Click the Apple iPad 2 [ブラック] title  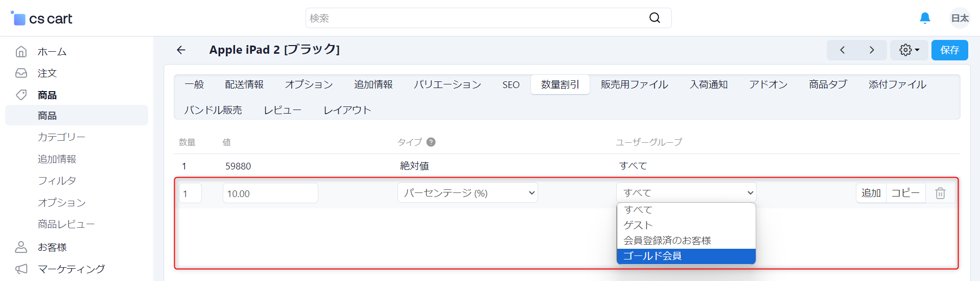(274, 50)
